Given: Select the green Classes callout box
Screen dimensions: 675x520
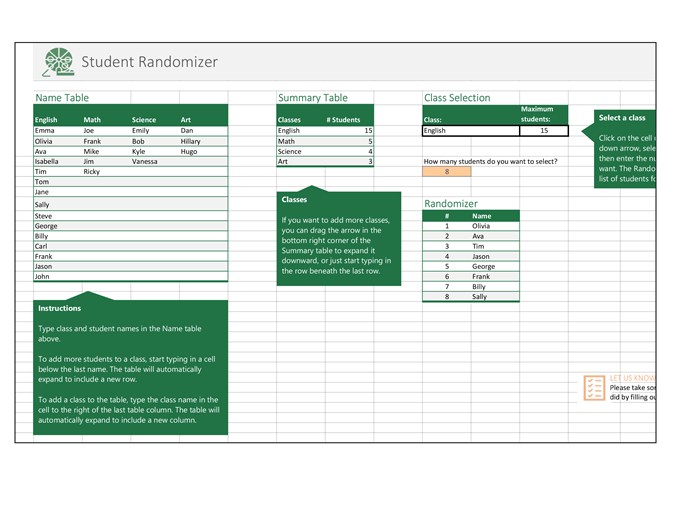Looking at the screenshot, I should (339, 236).
